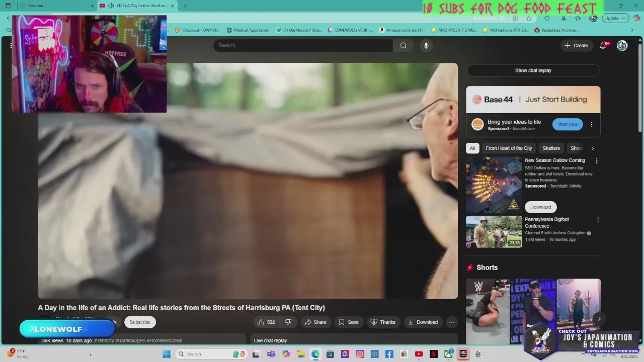
Task: Save video to playlist
Action: [x=349, y=322]
